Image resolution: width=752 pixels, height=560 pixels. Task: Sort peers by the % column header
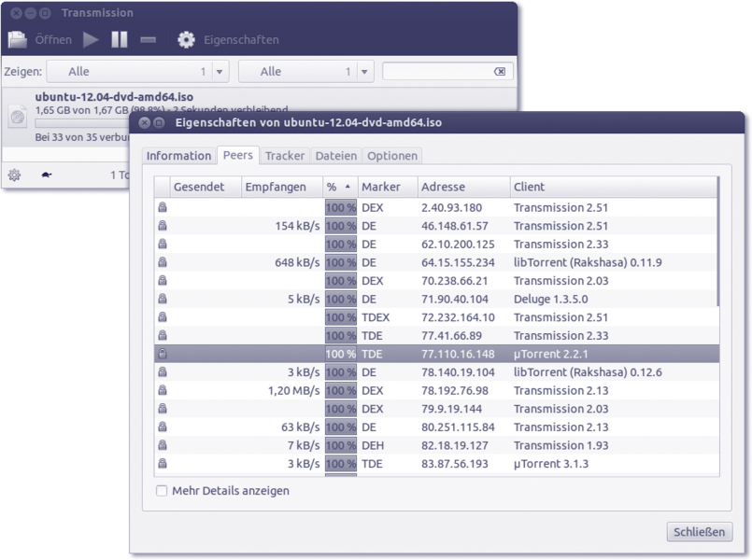click(x=339, y=187)
